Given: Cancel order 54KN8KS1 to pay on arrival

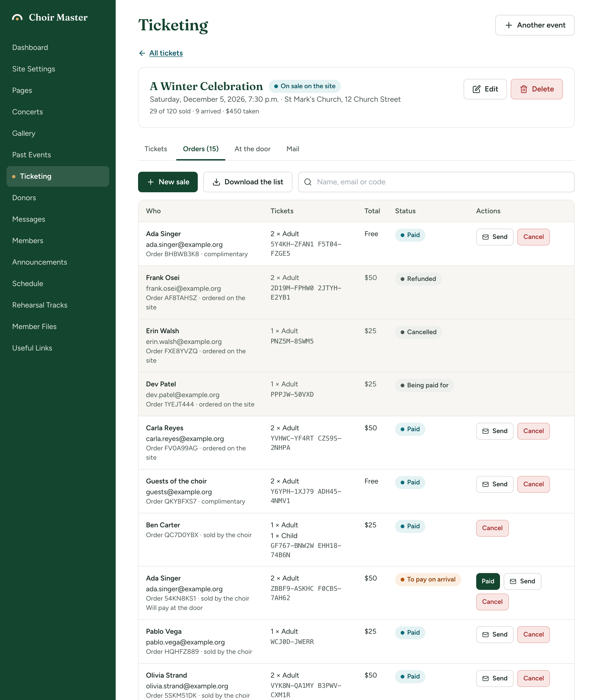Looking at the screenshot, I should click(492, 602).
